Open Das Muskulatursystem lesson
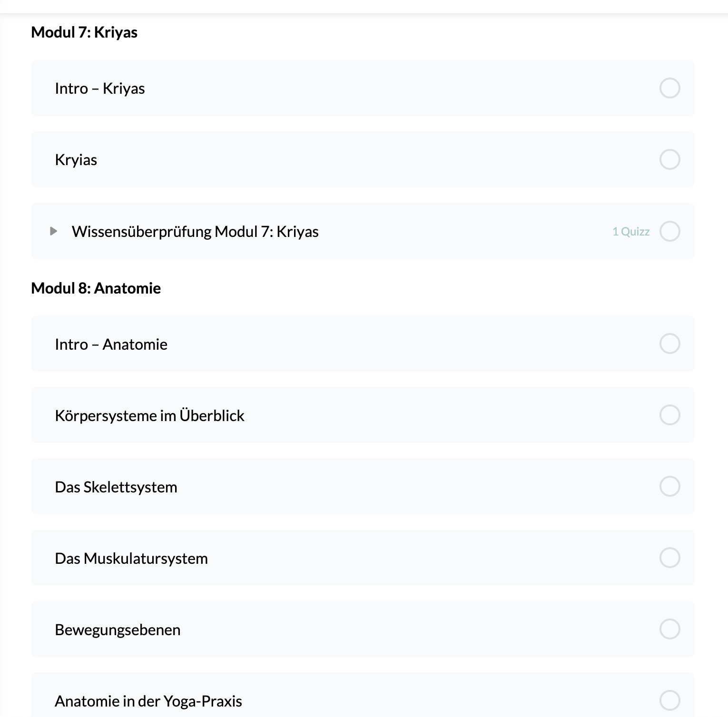 [131, 559]
